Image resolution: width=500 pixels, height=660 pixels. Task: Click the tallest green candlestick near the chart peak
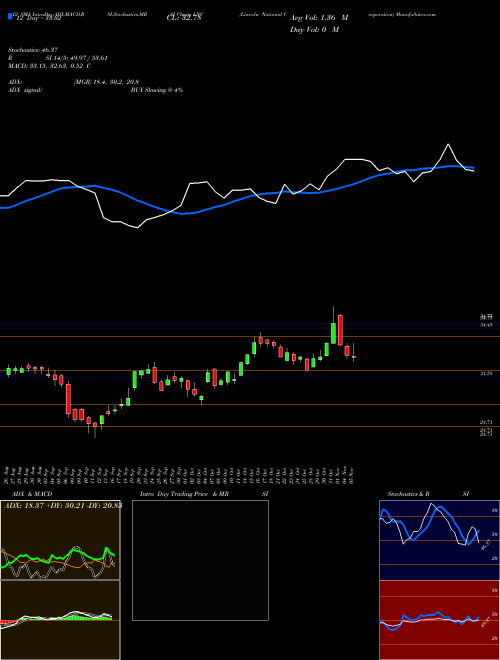pos(333,333)
